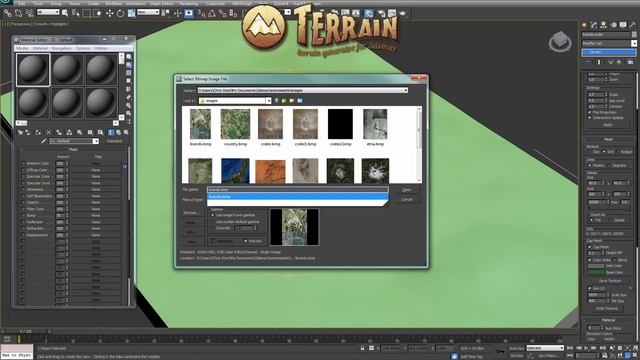The width and height of the screenshot is (640, 360).
Task: Open the Selected key filter dropdown
Action: click(545, 348)
